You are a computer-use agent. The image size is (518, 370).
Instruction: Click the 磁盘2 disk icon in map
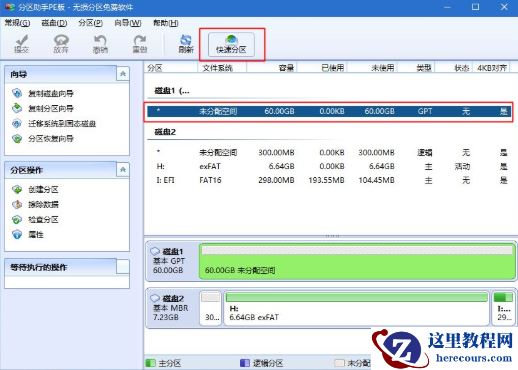(155, 298)
